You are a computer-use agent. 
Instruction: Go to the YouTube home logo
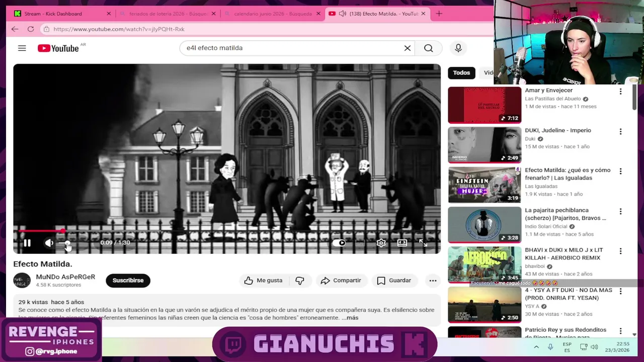(58, 48)
